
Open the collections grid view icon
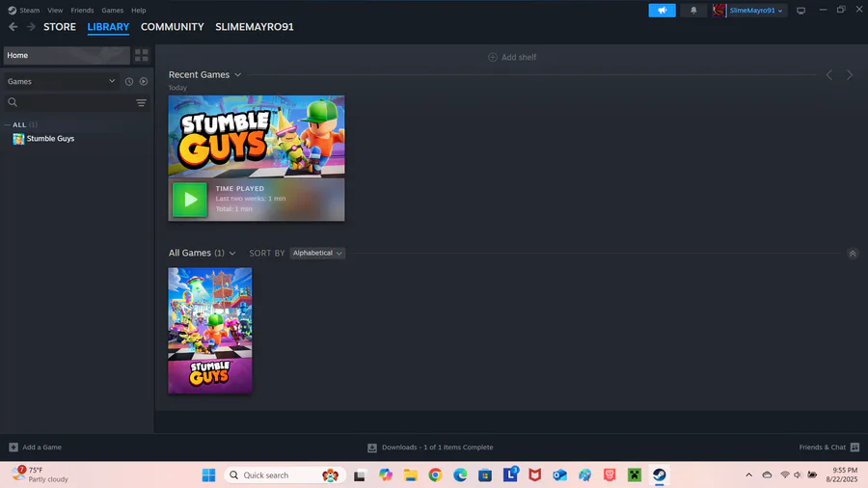click(142, 55)
